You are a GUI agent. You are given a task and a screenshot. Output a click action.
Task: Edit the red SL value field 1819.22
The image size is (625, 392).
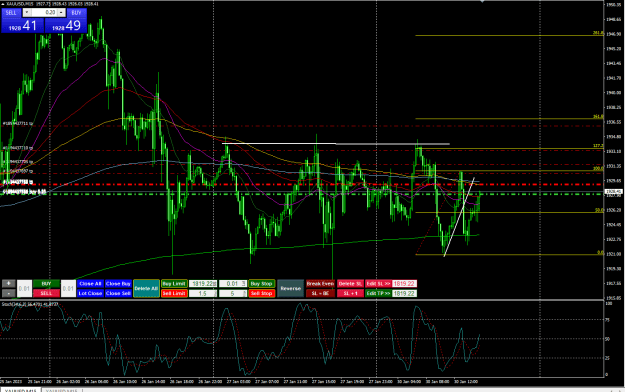pyautogui.click(x=404, y=284)
